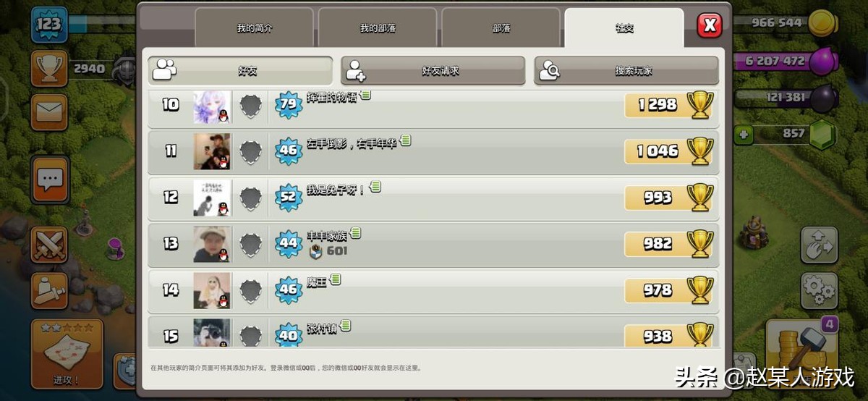Tap the trophy ranking icon

(x=49, y=69)
